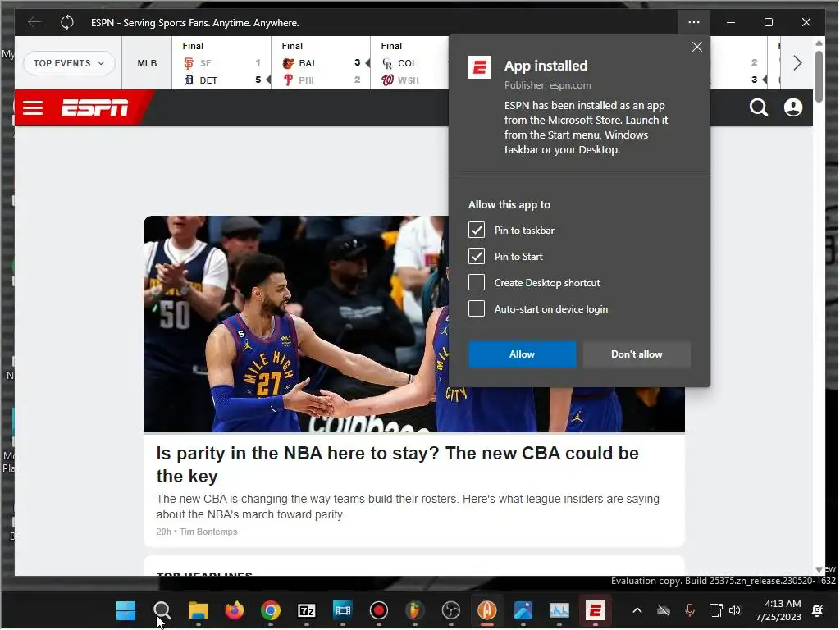Open OBS Studio from taskbar
This screenshot has height=630, width=840.
click(x=451, y=610)
